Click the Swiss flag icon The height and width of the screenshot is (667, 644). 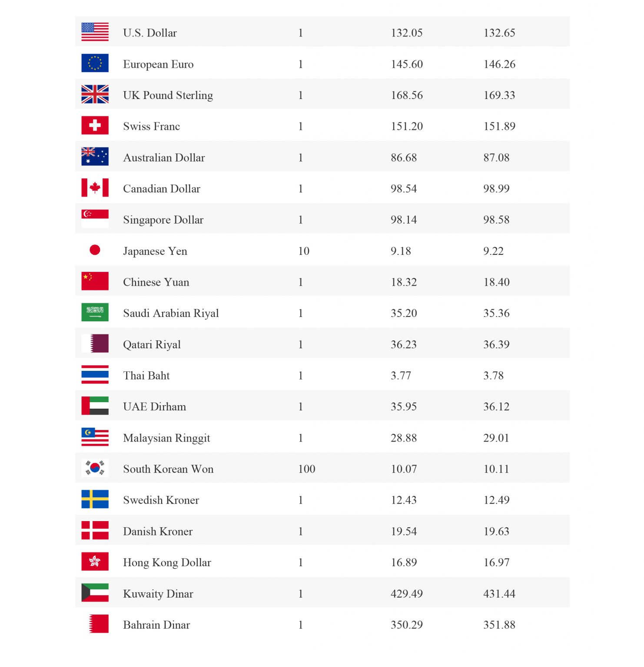pos(95,125)
